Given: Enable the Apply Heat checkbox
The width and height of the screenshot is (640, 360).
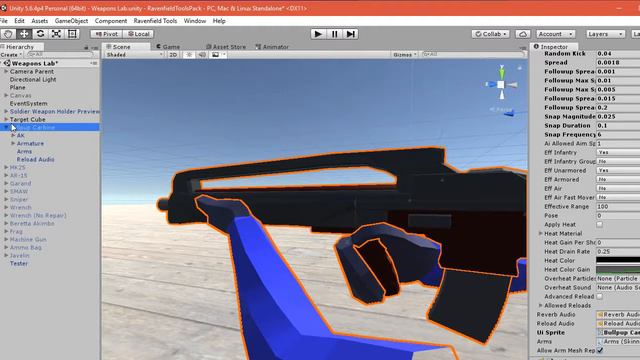Looking at the screenshot, I should [x=599, y=224].
